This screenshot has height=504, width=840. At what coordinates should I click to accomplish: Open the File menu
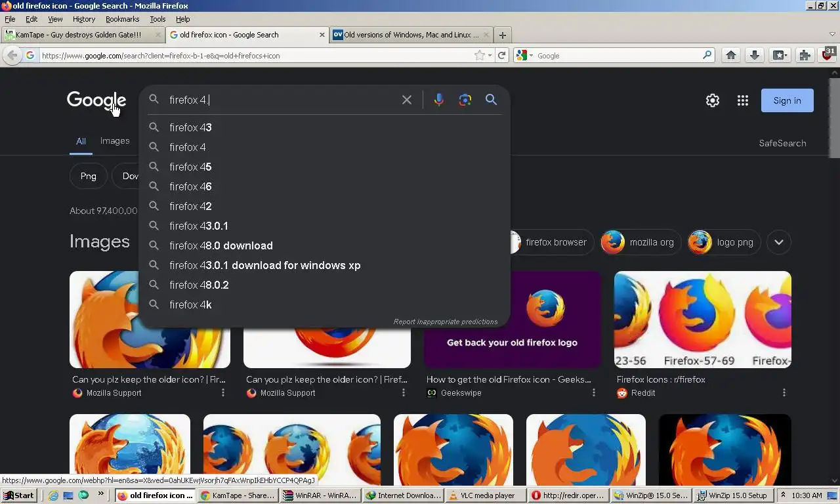[x=10, y=19]
